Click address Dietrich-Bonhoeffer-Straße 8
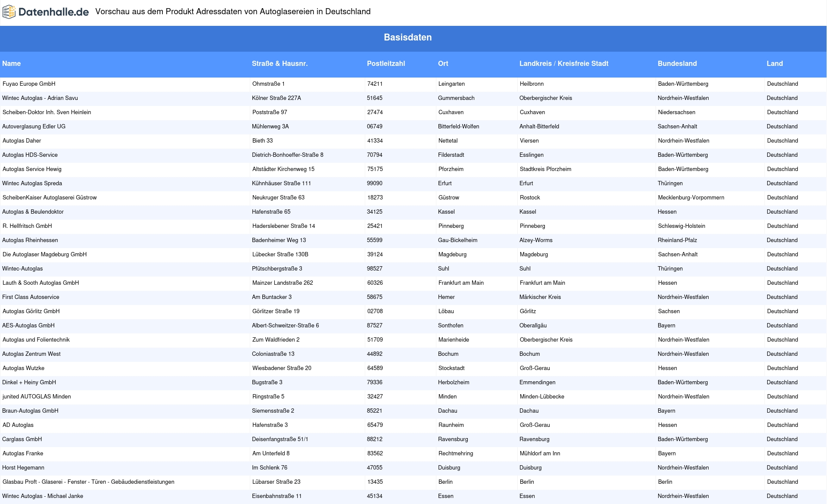 (x=288, y=155)
